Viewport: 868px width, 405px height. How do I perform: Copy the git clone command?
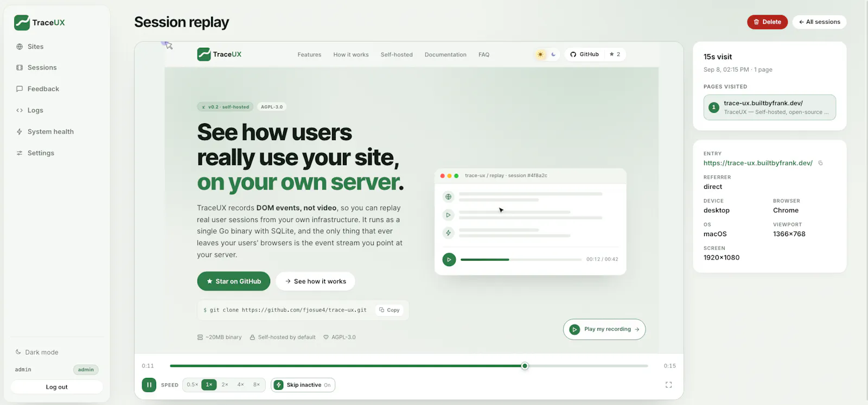pyautogui.click(x=390, y=310)
